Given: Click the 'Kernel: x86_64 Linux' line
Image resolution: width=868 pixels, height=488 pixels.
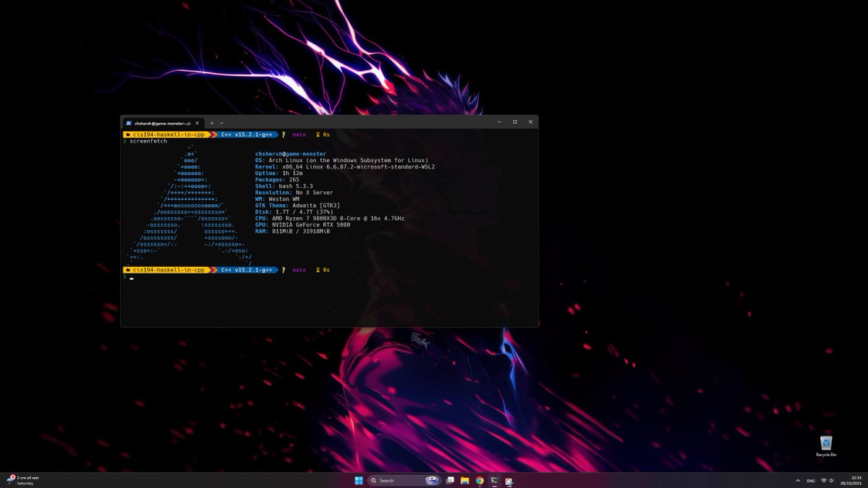Looking at the screenshot, I should coord(345,167).
